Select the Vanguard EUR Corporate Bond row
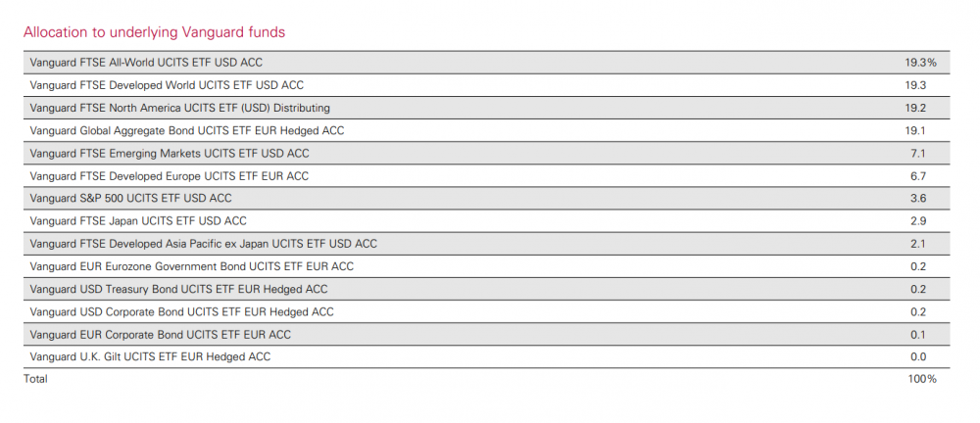 (480, 334)
